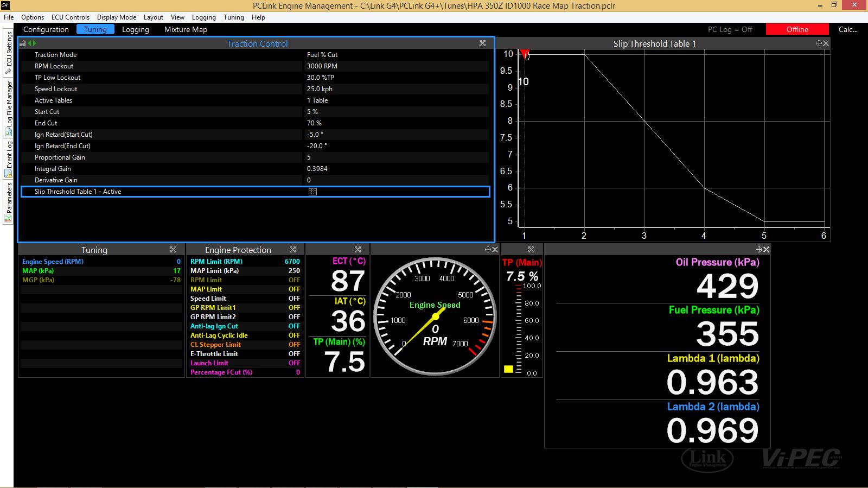
Task: Switch to the Mixture Map page tab
Action: click(186, 29)
